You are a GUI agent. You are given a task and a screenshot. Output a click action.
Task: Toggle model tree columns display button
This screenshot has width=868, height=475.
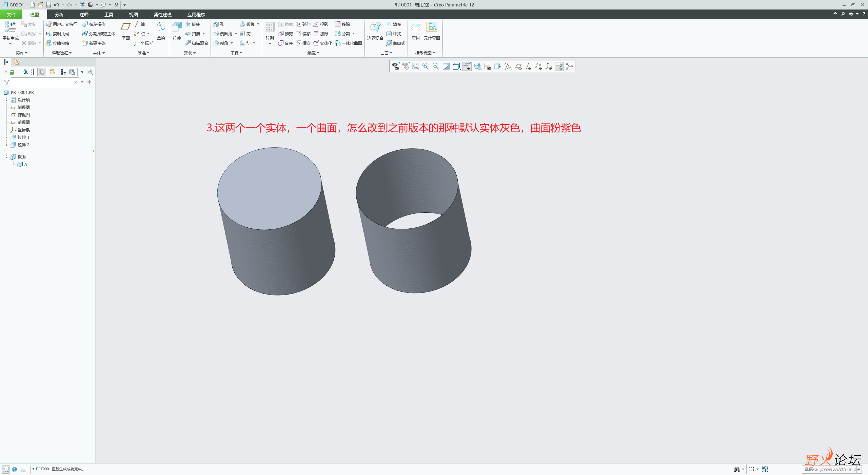pos(41,72)
